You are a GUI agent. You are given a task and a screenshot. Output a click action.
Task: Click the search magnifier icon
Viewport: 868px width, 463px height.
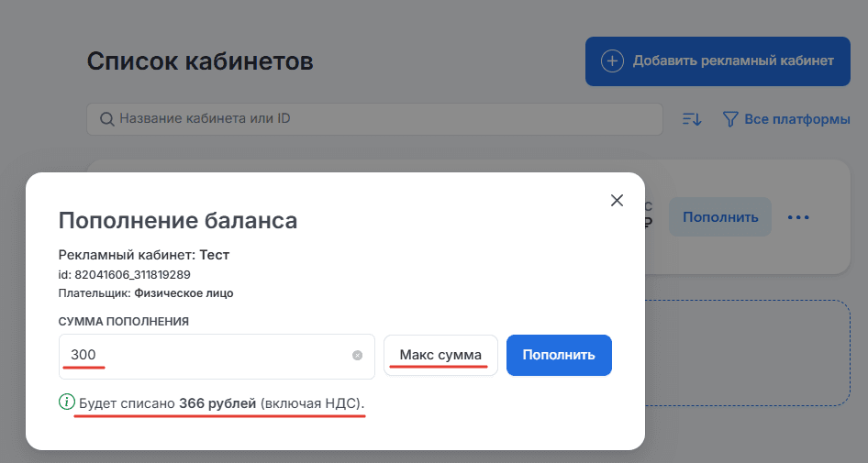[x=106, y=119]
